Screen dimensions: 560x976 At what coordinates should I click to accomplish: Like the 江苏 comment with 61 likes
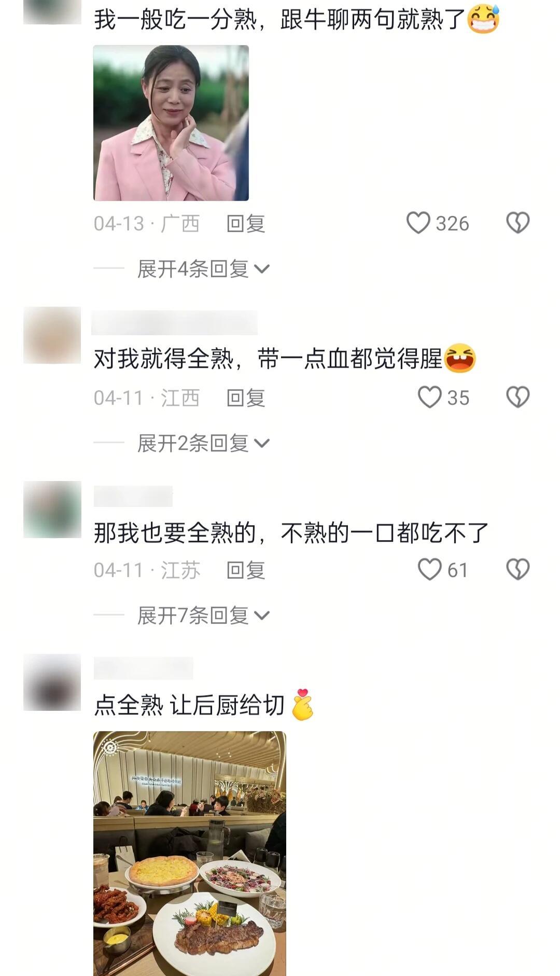click(x=429, y=570)
